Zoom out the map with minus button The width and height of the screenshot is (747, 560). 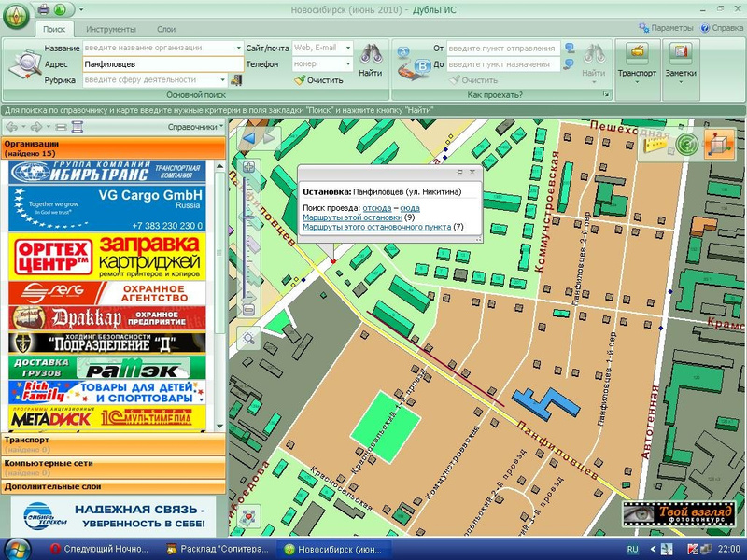[248, 310]
